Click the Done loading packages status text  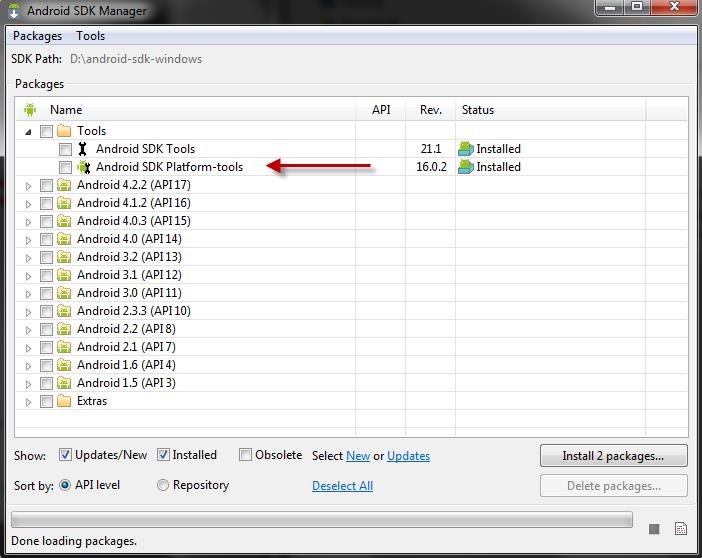click(74, 541)
